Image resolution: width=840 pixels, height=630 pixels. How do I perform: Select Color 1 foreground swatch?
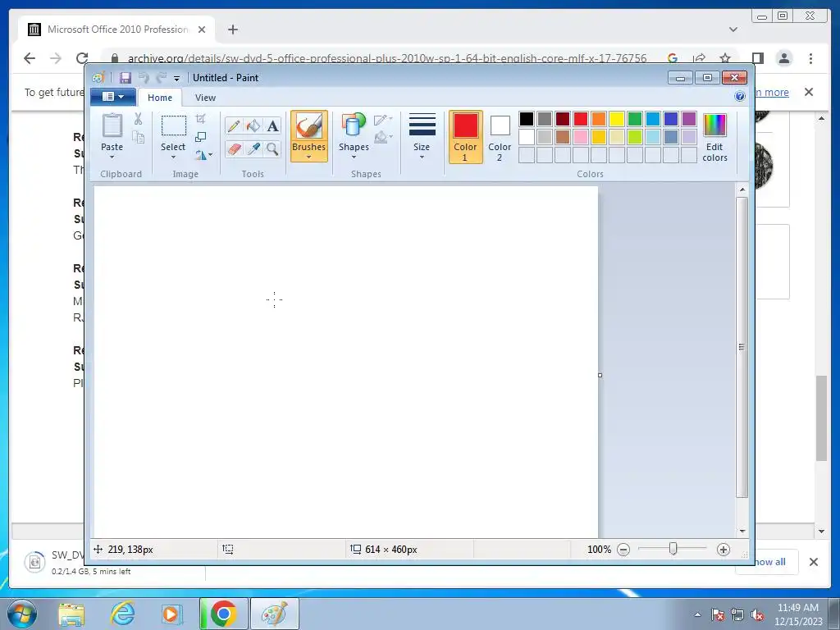tap(466, 137)
